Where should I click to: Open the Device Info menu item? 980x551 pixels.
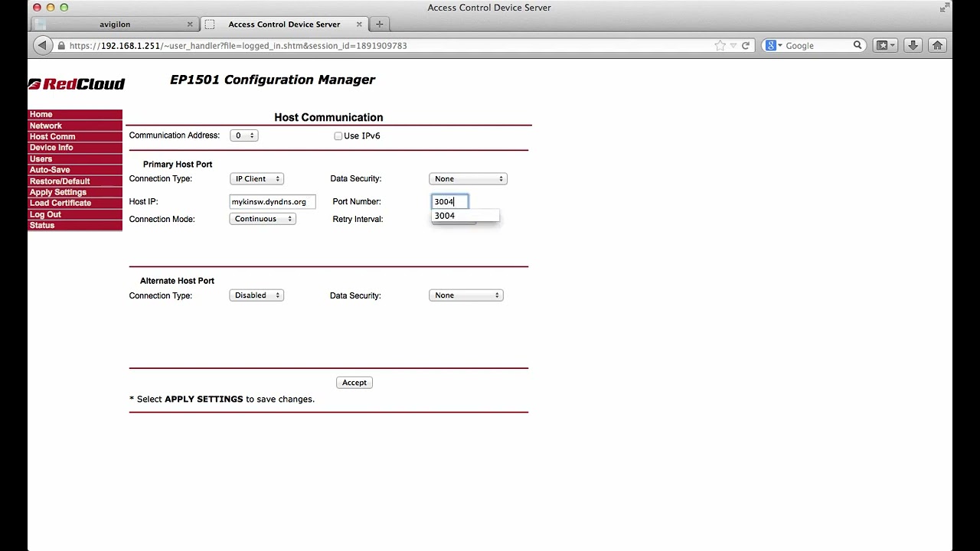pyautogui.click(x=75, y=148)
